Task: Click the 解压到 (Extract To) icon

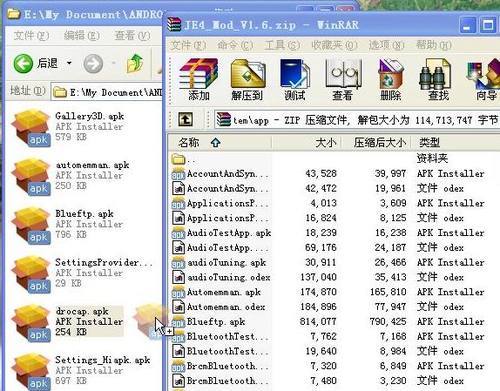Action: 247,79
